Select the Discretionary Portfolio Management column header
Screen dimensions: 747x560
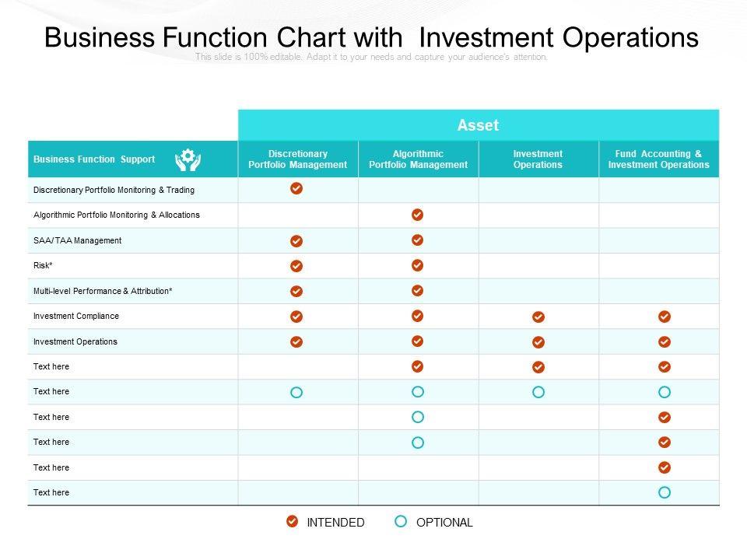pyautogui.click(x=297, y=159)
